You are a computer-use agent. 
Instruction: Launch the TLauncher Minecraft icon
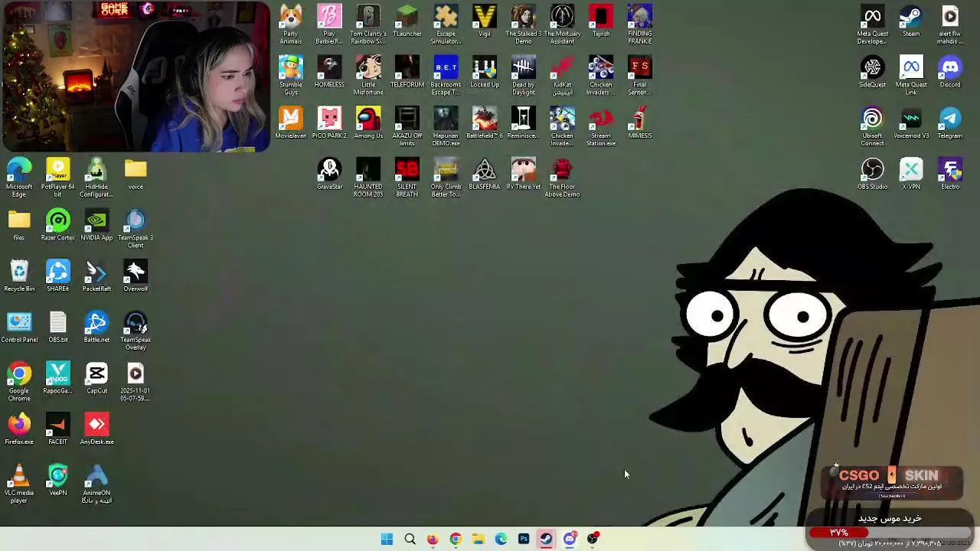pos(407,21)
